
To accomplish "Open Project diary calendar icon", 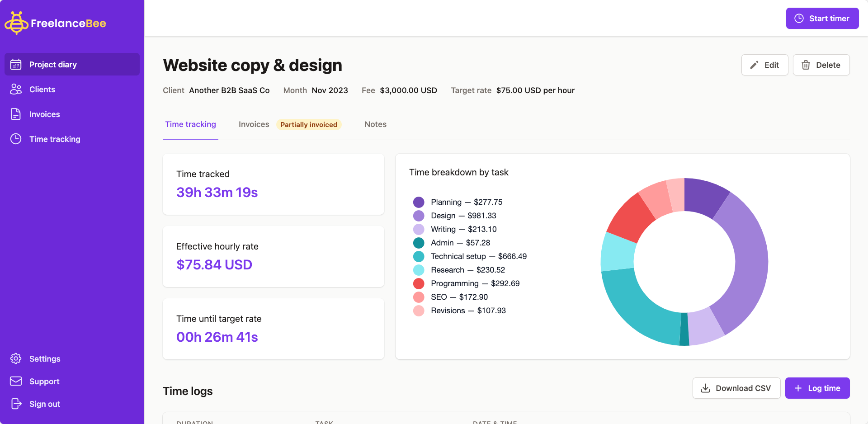I will coord(16,65).
